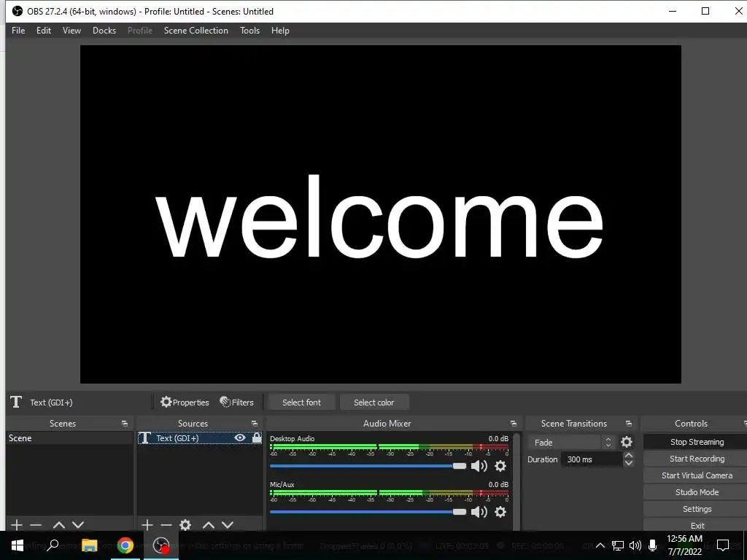Image resolution: width=747 pixels, height=560 pixels.
Task: Open source properties gear in Sources panel
Action: 185,525
